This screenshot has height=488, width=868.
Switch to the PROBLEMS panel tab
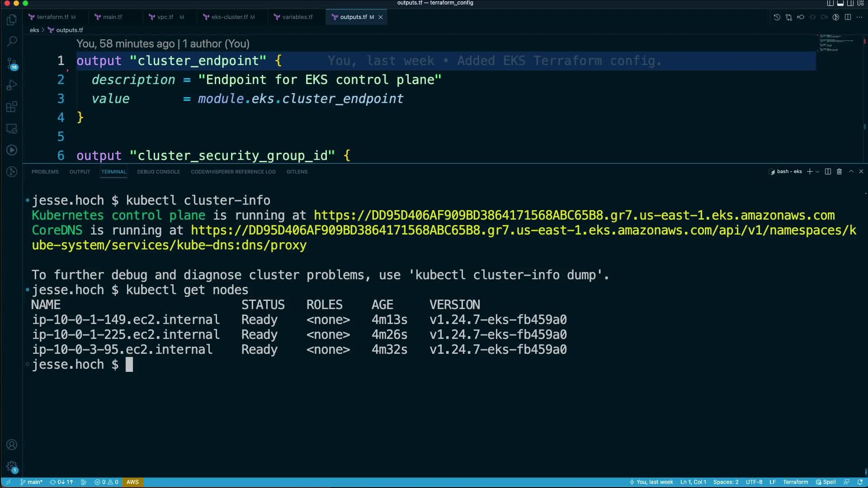tap(45, 172)
